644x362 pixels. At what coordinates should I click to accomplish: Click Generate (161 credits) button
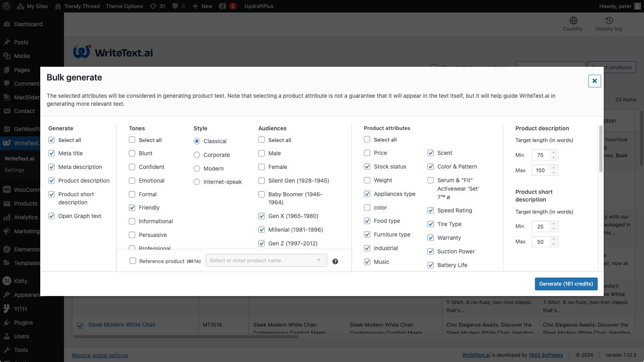coord(566,284)
